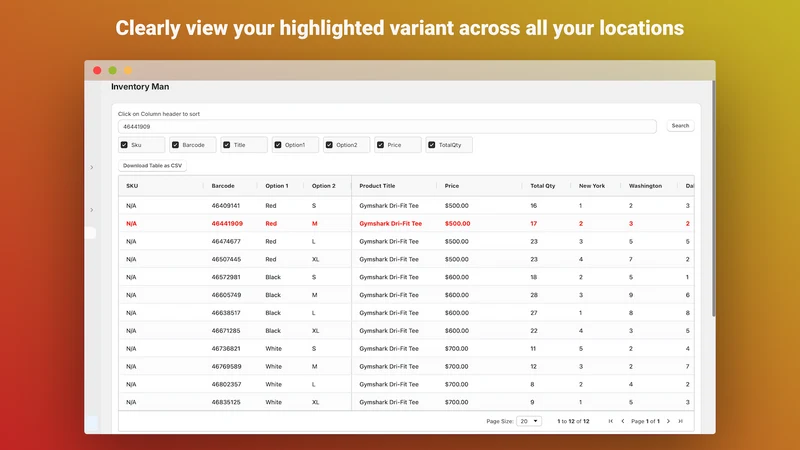
Task: Sort by Total Qty column header
Action: (x=542, y=186)
